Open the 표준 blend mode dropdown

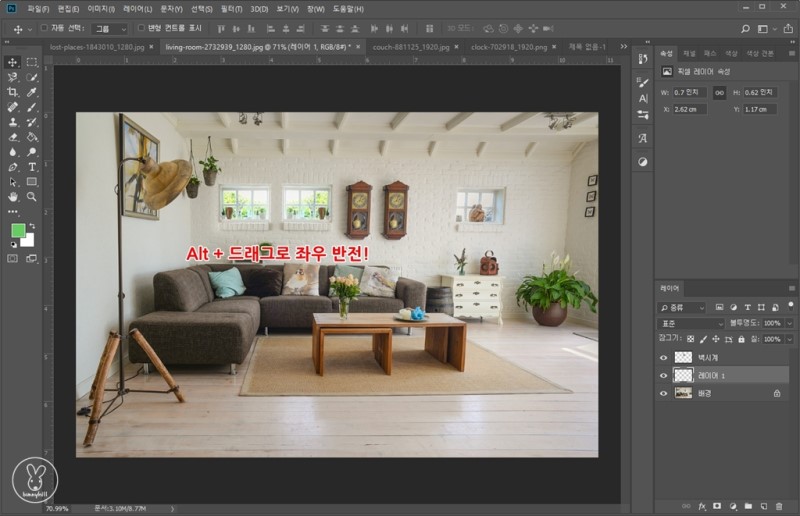click(690, 324)
